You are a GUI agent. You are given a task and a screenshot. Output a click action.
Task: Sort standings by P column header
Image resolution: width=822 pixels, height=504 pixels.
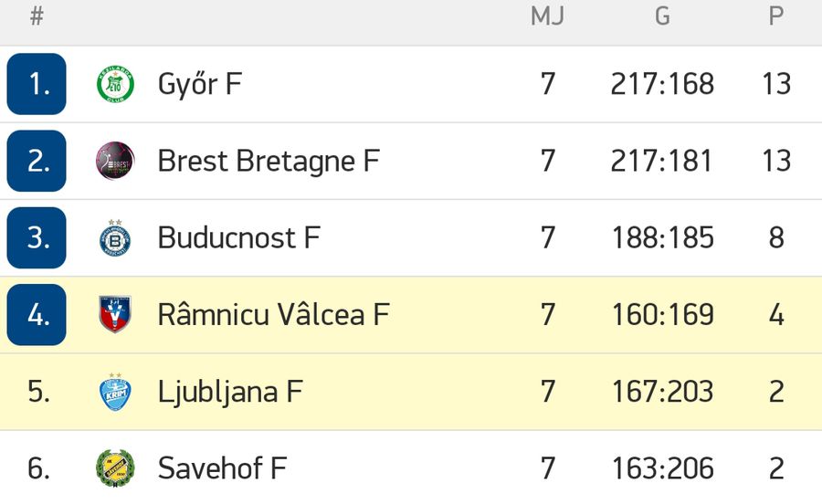[x=775, y=16]
